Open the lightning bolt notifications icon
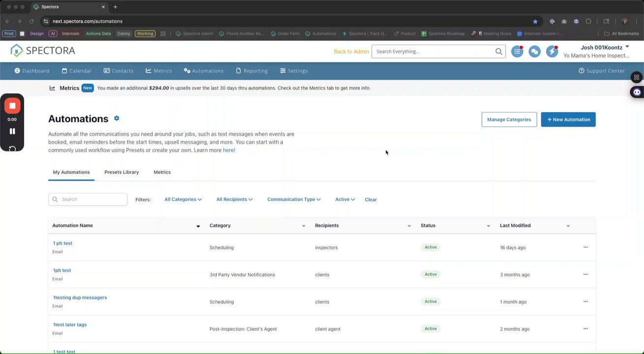This screenshot has height=354, width=644. click(x=552, y=52)
